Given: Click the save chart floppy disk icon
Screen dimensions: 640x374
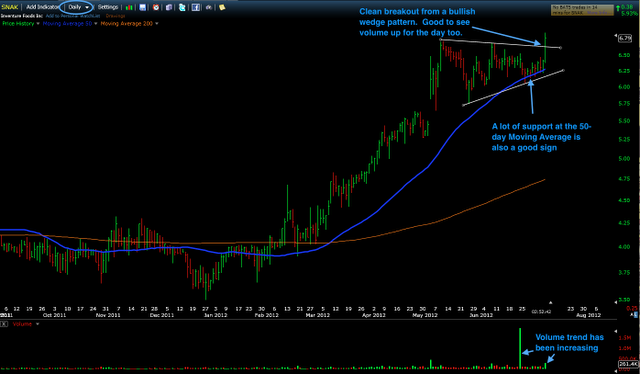Looking at the screenshot, I should click(x=142, y=7).
